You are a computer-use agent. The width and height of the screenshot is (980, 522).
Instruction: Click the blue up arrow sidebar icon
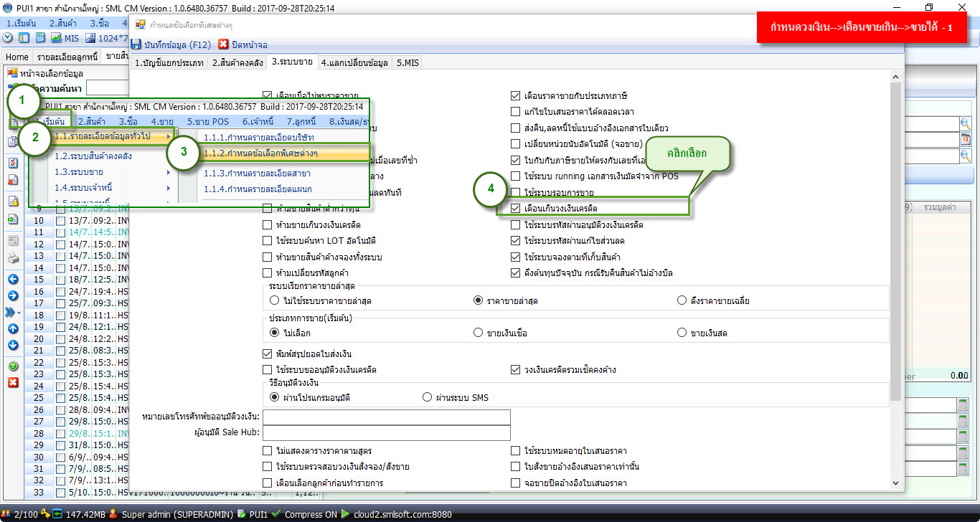tap(13, 329)
